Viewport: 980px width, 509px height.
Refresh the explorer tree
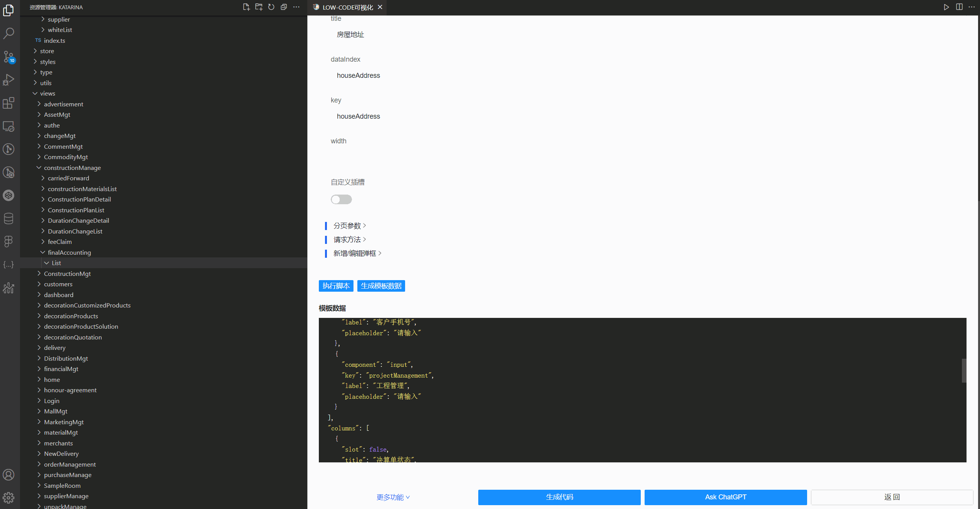pos(271,7)
